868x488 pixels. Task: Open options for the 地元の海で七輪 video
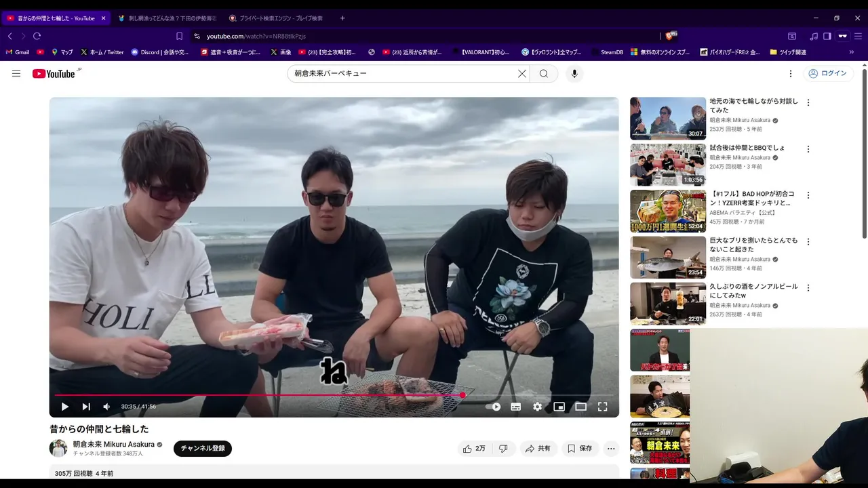click(x=808, y=102)
